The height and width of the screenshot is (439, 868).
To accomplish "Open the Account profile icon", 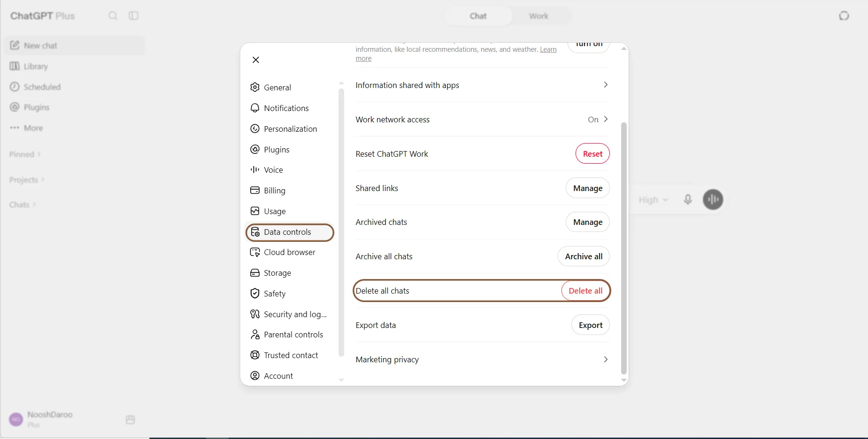I will click(255, 375).
